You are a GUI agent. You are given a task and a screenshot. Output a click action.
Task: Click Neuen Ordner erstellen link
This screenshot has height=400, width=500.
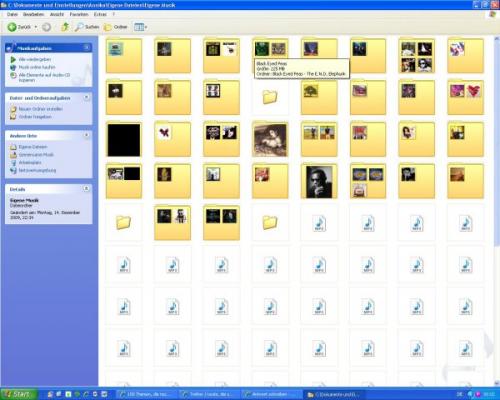coord(41,109)
